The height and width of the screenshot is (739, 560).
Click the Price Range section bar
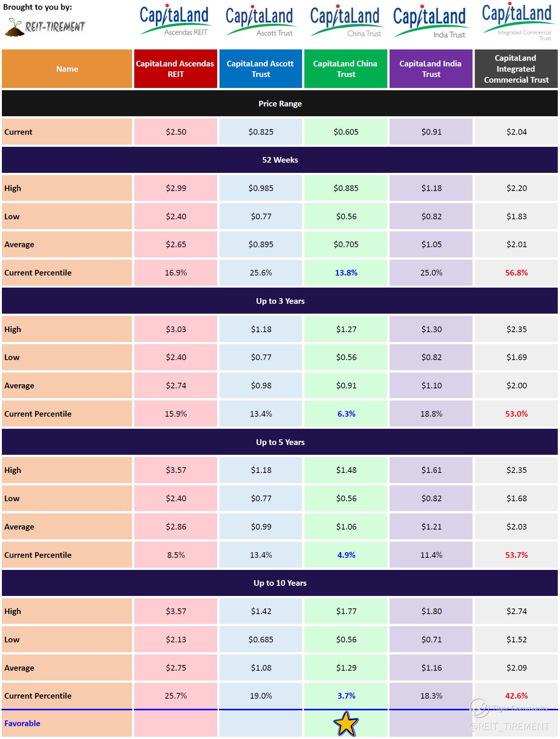[280, 104]
